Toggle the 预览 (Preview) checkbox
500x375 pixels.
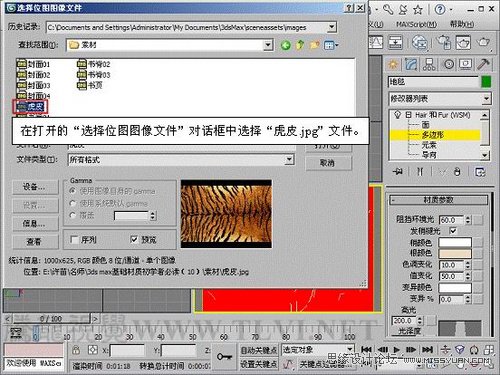(134, 239)
